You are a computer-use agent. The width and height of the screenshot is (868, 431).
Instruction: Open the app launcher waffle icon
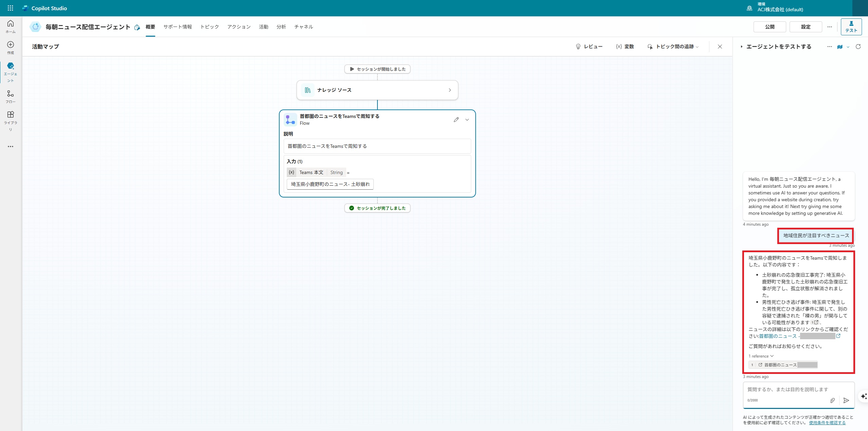click(x=11, y=8)
